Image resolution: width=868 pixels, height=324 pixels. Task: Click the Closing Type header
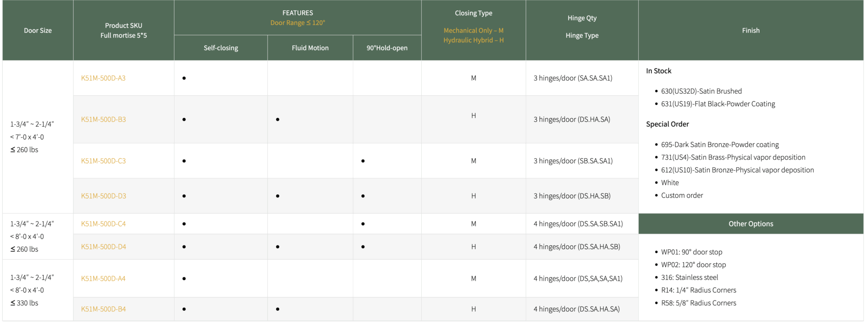(x=473, y=13)
